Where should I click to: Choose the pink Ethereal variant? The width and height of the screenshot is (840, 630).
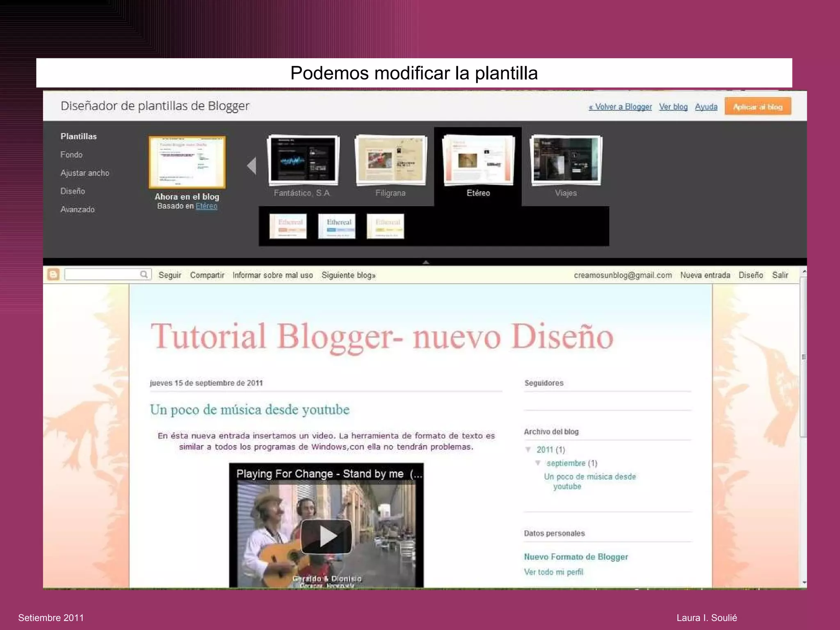click(x=288, y=226)
